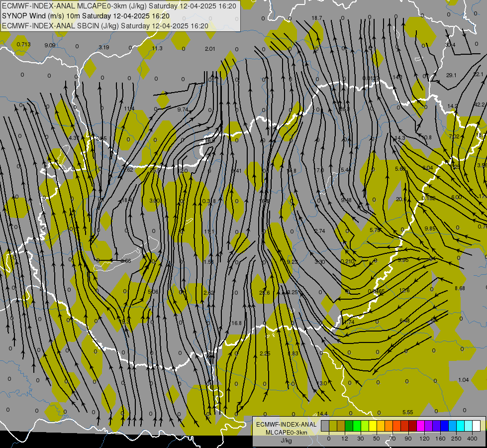Viewport: 487px width, 448px height.
Task: Select the white swatch at the legend end
Action: pyautogui.click(x=477, y=426)
